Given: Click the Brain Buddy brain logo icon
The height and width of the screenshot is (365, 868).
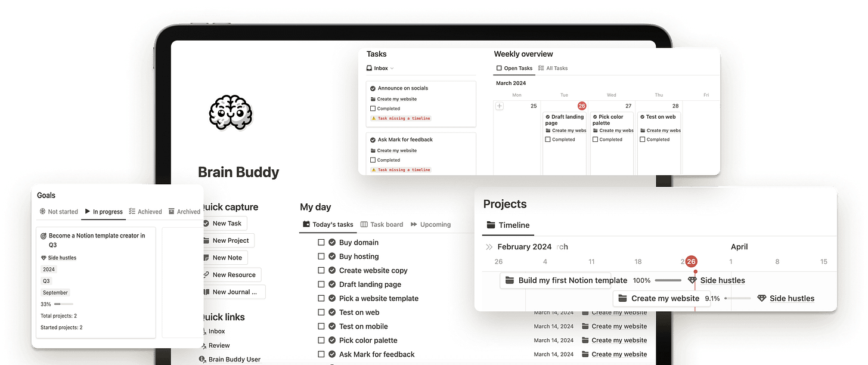Looking at the screenshot, I should tap(231, 113).
